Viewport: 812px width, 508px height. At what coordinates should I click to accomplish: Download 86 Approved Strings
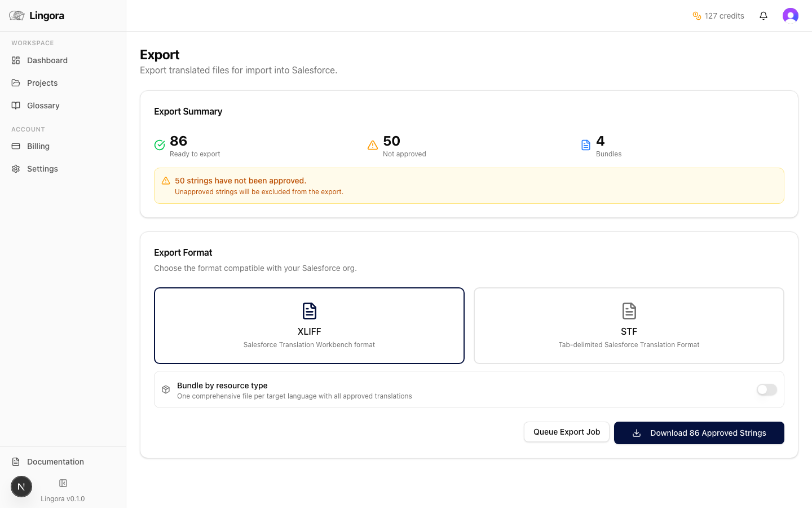click(x=699, y=433)
